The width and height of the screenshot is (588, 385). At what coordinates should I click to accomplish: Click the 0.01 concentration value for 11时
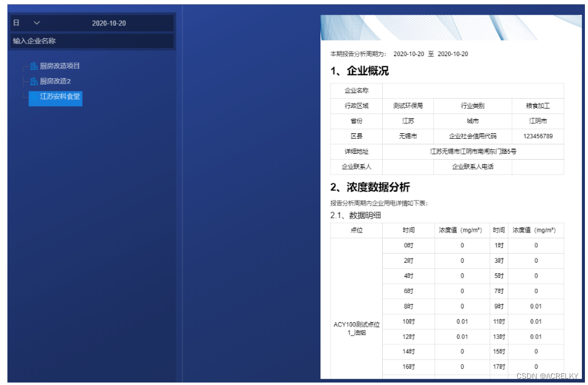[x=536, y=321]
